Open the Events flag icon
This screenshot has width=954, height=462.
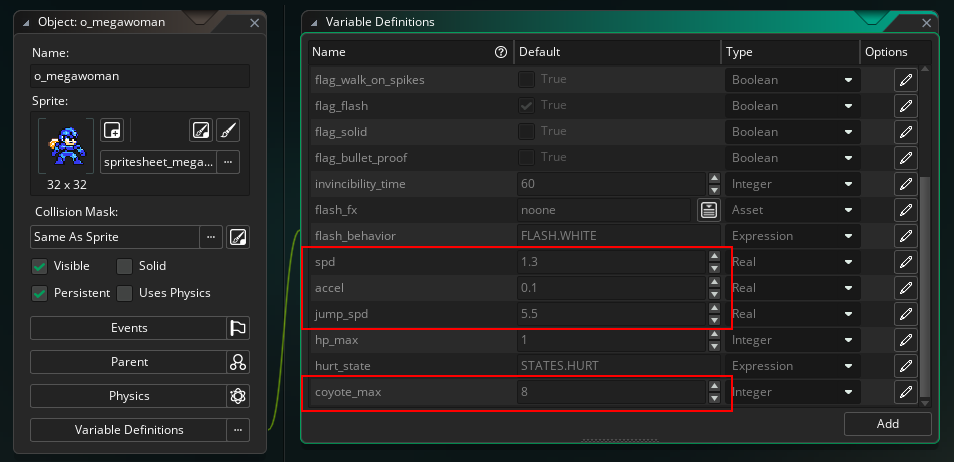(238, 328)
